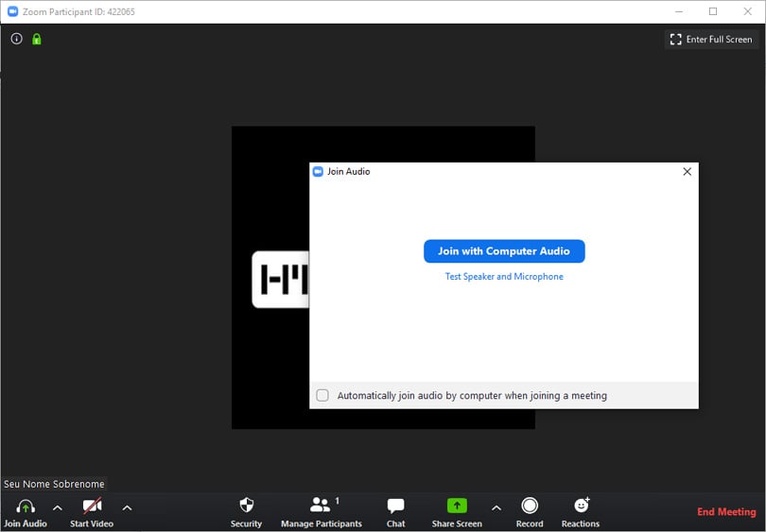The image size is (766, 532).
Task: Maximize the Zoom meeting window
Action: (713, 11)
